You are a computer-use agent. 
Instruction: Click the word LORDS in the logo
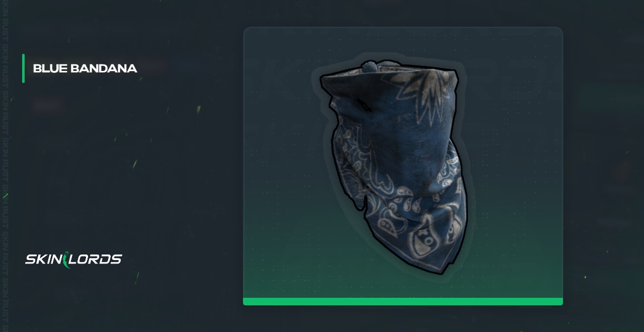click(97, 260)
